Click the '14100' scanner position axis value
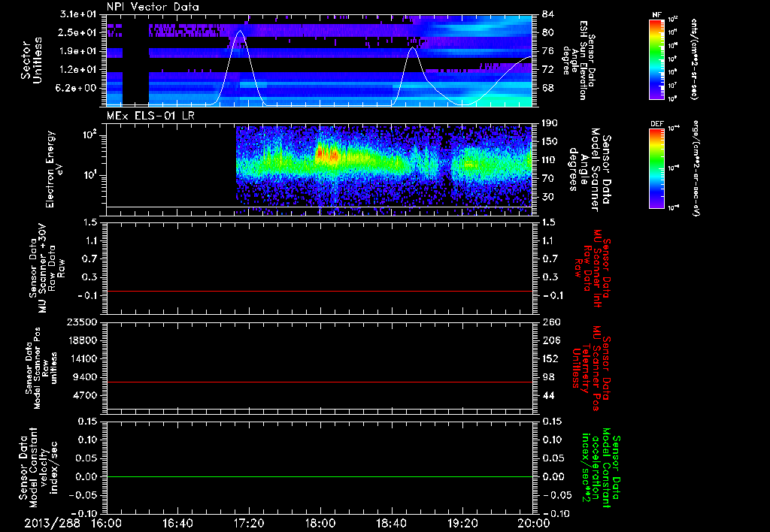770x532 pixels. click(83, 358)
